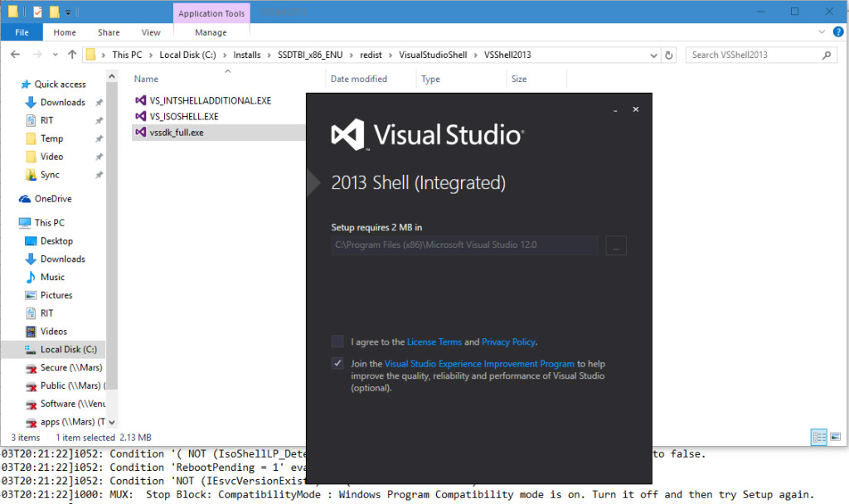849x504 pixels.
Task: Open Visual Studio Experience Improvement Program link
Action: [479, 364]
